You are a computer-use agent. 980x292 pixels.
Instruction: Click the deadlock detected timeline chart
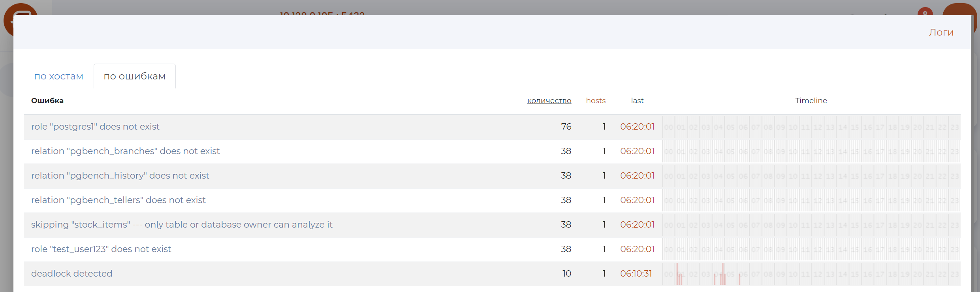[811, 274]
